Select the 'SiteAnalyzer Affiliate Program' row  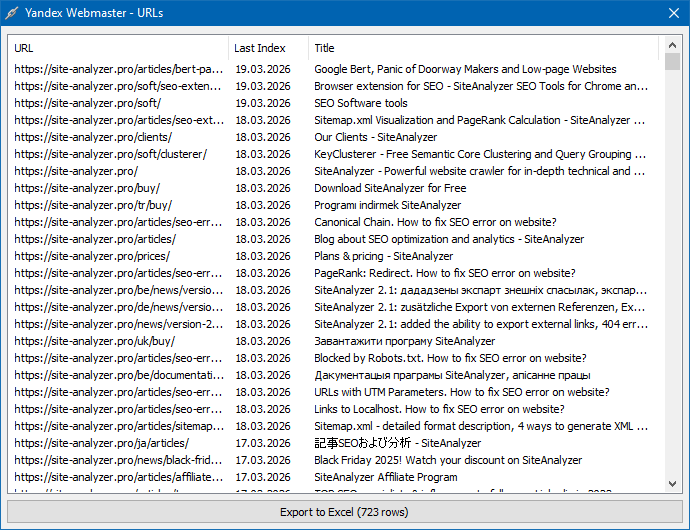[x=336, y=477]
